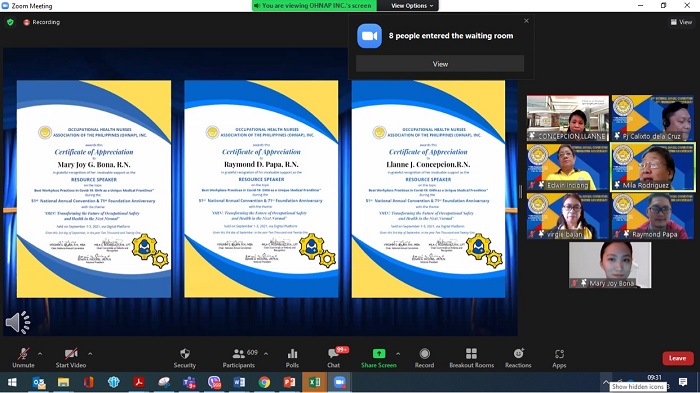
Task: Select Mary Joy Bona video thumbnail
Action: coord(610,265)
